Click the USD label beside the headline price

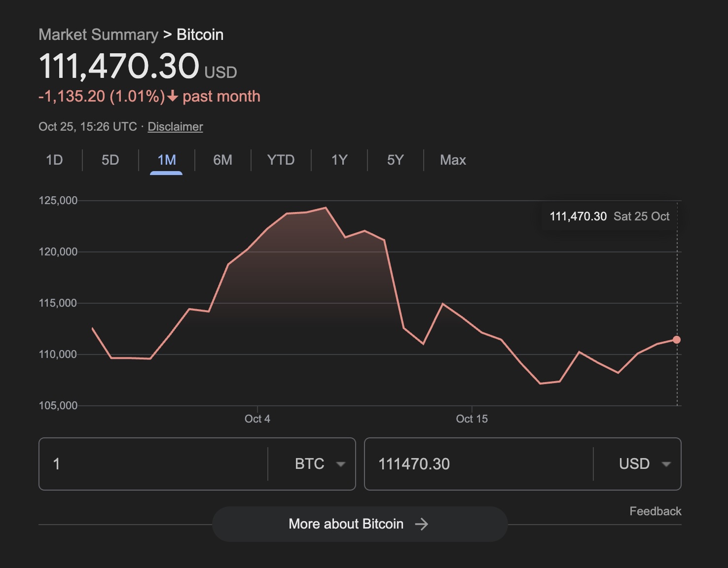(x=220, y=72)
